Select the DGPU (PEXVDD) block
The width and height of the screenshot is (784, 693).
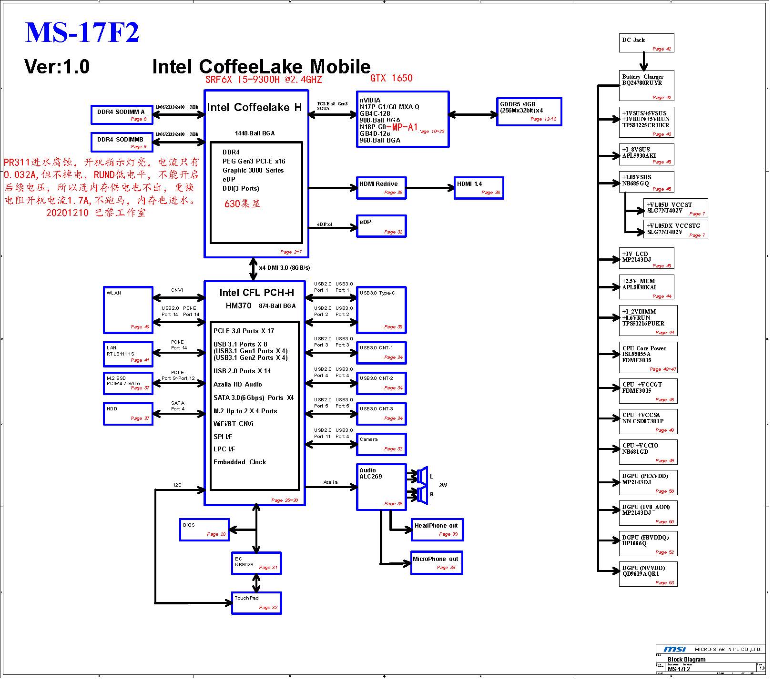click(648, 483)
